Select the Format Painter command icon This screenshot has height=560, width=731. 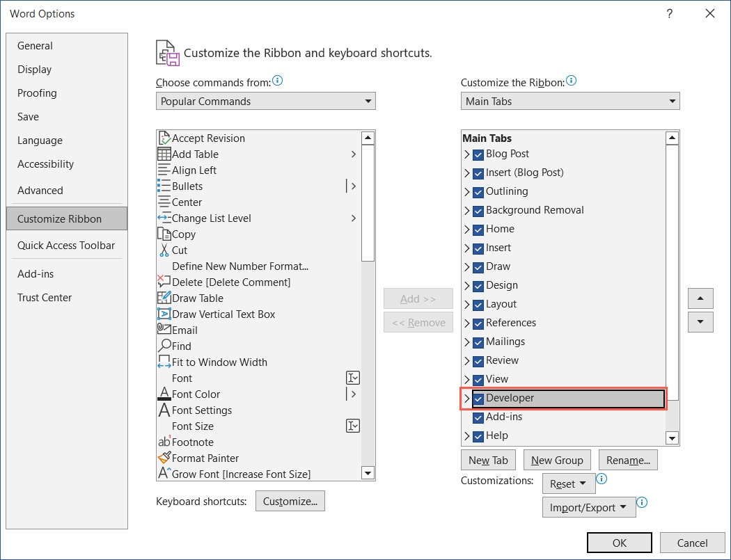click(x=164, y=458)
